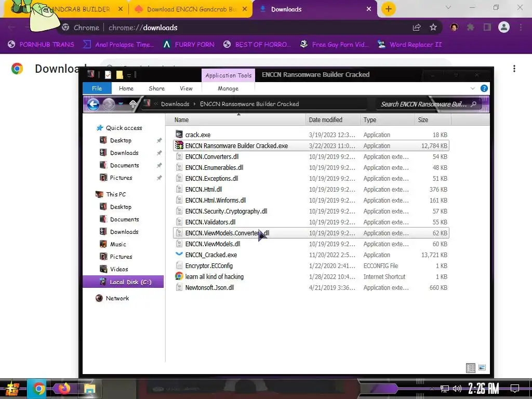532x399 pixels.
Task: Click the Chrome shortcut icon for learn all kind of hacking
Action: 179,276
